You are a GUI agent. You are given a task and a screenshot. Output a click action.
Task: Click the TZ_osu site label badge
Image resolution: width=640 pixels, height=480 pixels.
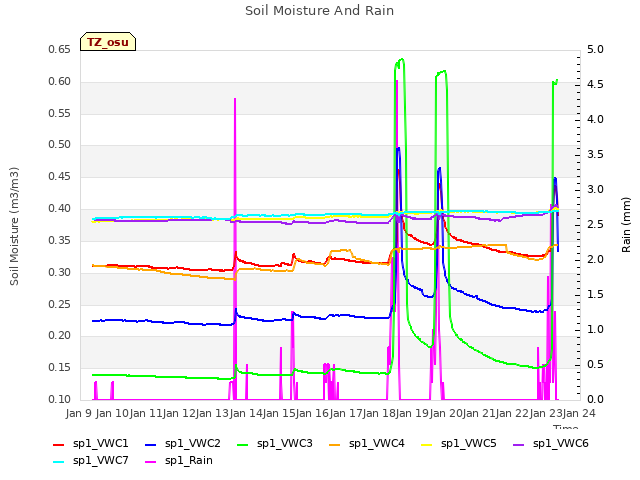coord(108,42)
